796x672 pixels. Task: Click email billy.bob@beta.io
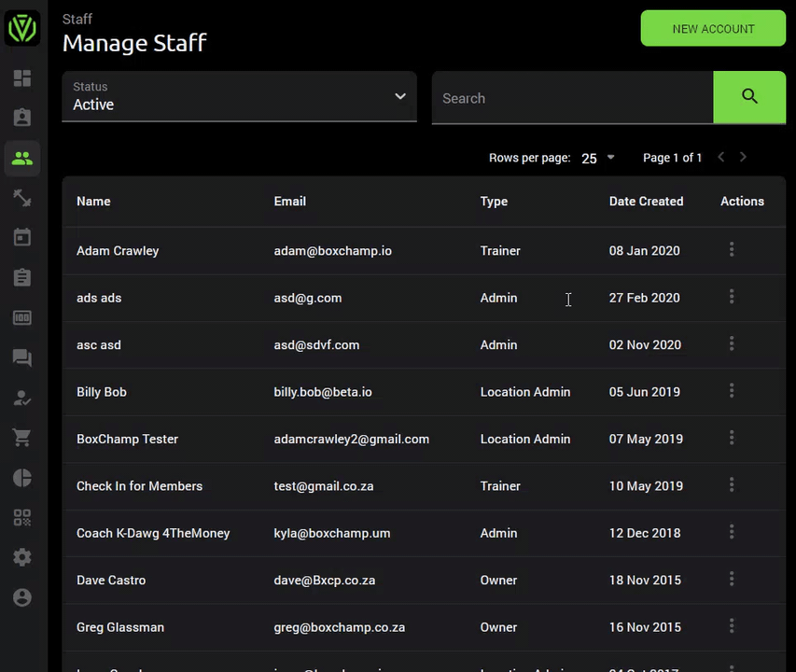click(323, 392)
